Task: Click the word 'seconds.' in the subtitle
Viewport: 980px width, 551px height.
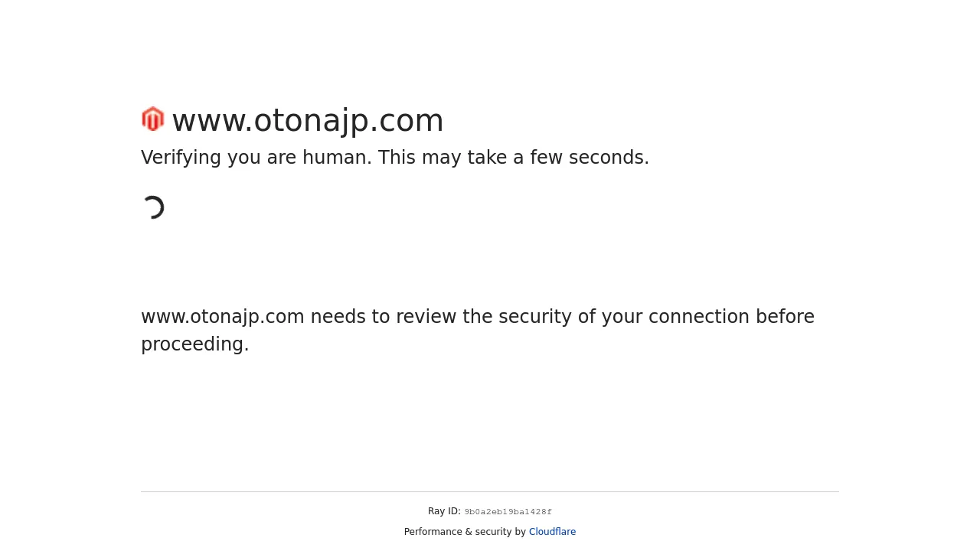Action: click(x=609, y=158)
